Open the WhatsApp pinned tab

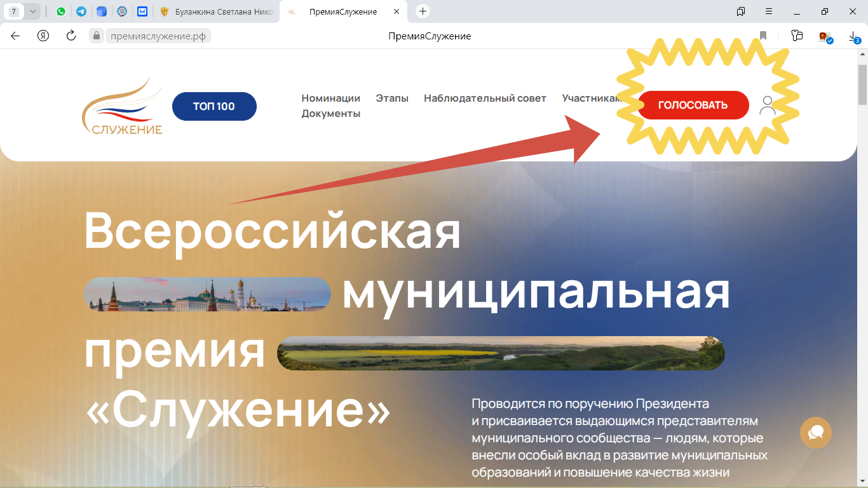[x=61, y=11]
